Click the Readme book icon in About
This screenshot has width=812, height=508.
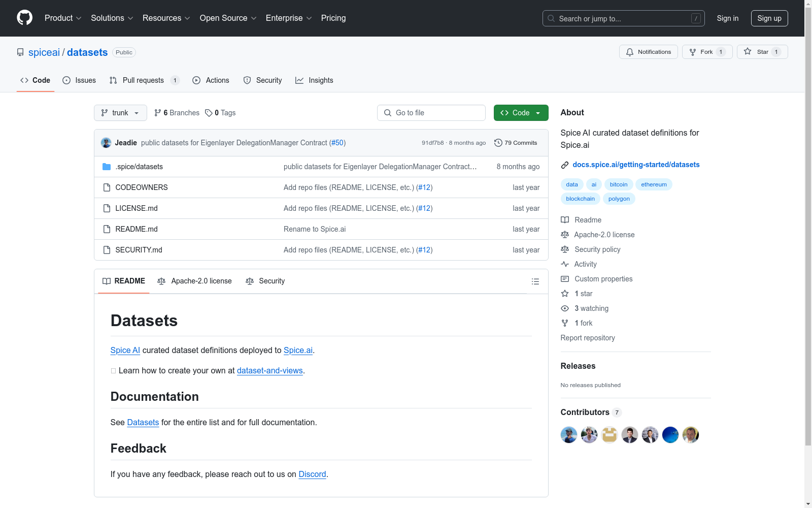click(x=565, y=220)
